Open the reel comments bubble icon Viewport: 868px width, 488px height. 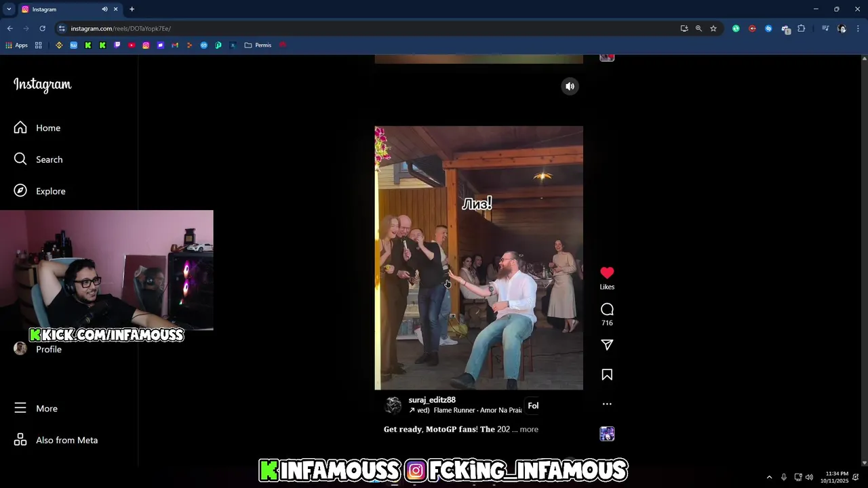point(607,309)
